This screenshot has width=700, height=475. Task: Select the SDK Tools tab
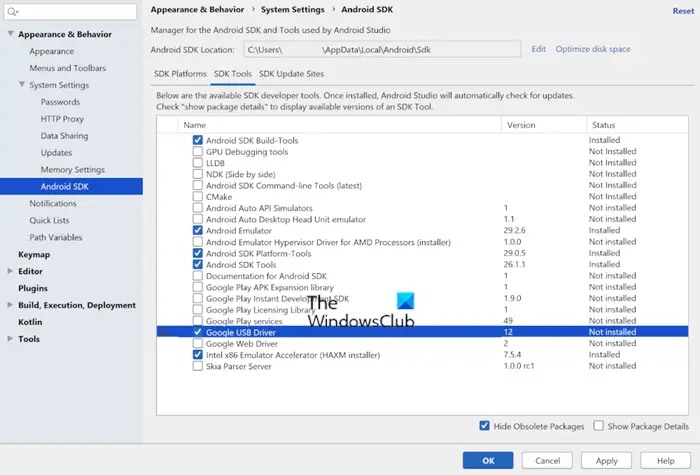233,74
